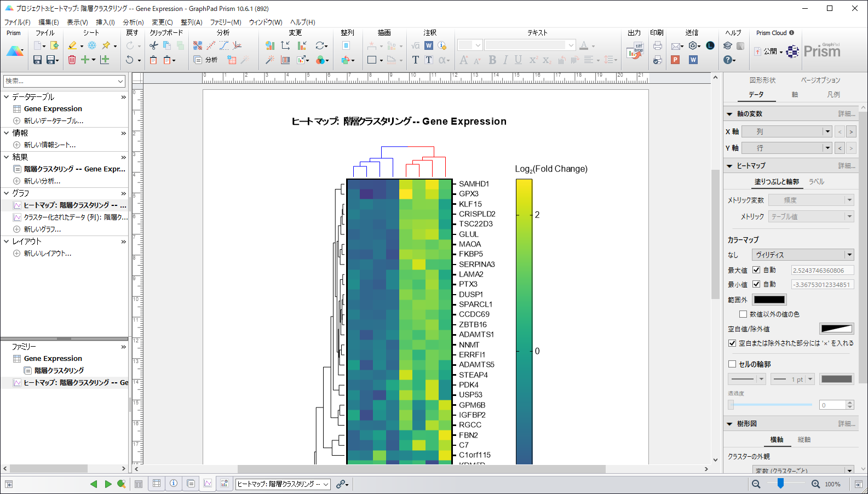Open the 分析(n) menu
Viewport: 868px width, 494px height.
[133, 22]
